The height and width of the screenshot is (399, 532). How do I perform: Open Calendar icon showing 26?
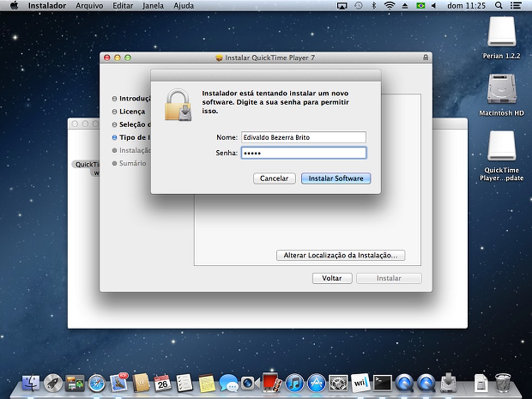click(163, 383)
